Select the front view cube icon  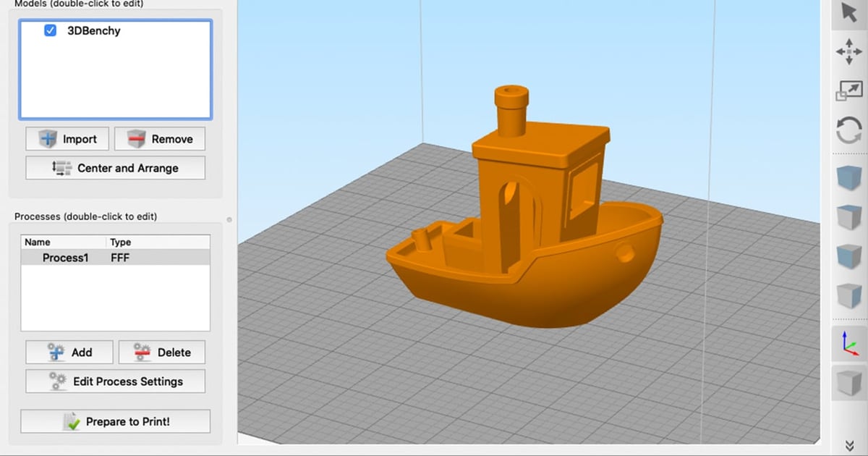[x=849, y=257]
